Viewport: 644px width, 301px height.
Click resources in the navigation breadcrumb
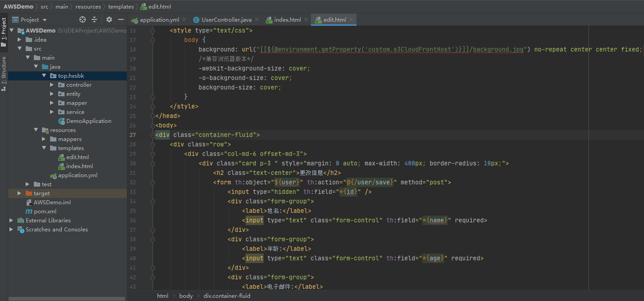pos(88,6)
